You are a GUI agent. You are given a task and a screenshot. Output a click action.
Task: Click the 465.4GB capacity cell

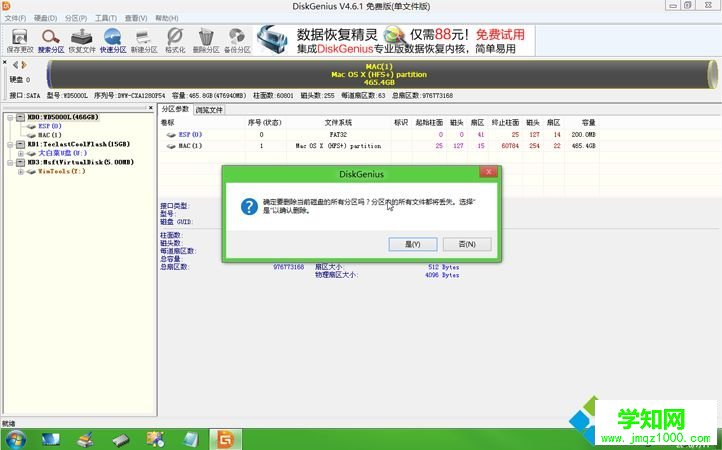[x=583, y=146]
